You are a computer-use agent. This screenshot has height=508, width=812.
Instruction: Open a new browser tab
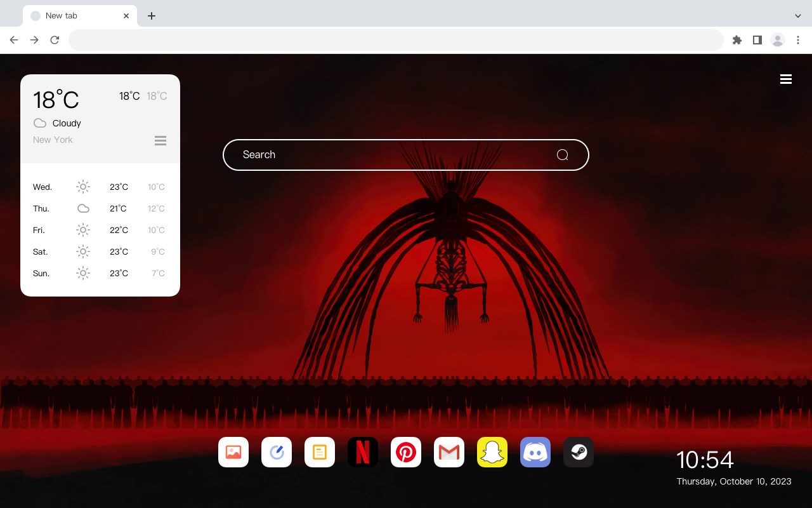[151, 16]
